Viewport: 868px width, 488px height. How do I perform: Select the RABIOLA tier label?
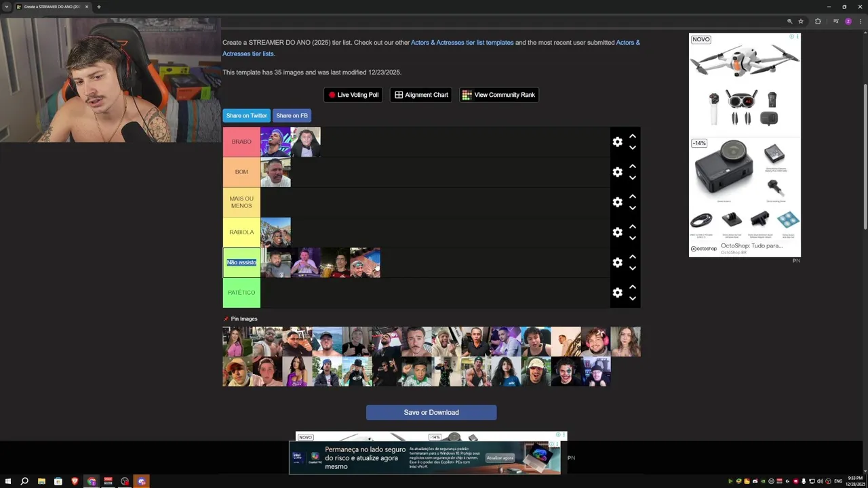241,232
